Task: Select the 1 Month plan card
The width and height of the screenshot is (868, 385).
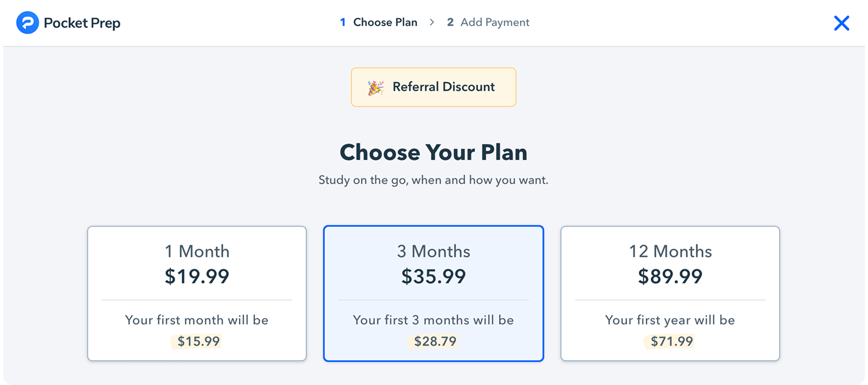Action: [197, 293]
